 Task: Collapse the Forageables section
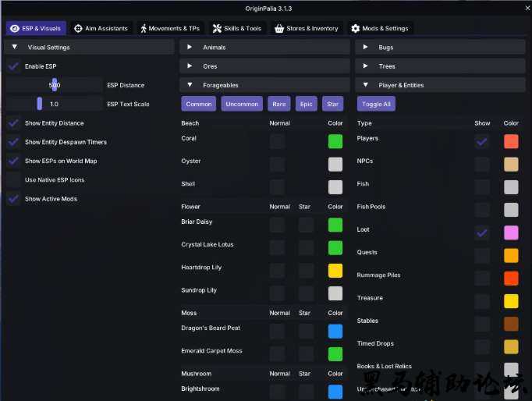[x=264, y=85]
